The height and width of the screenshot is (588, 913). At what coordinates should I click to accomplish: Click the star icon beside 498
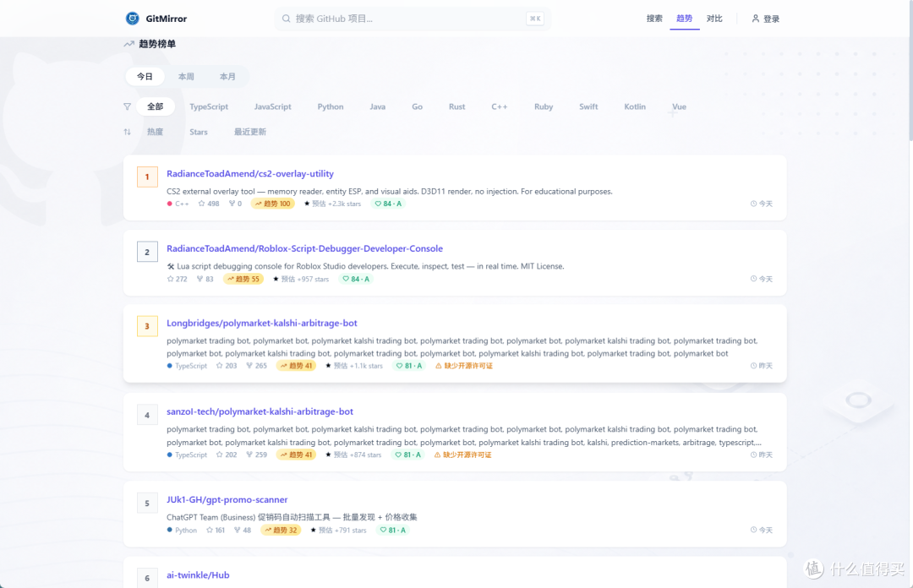click(201, 204)
